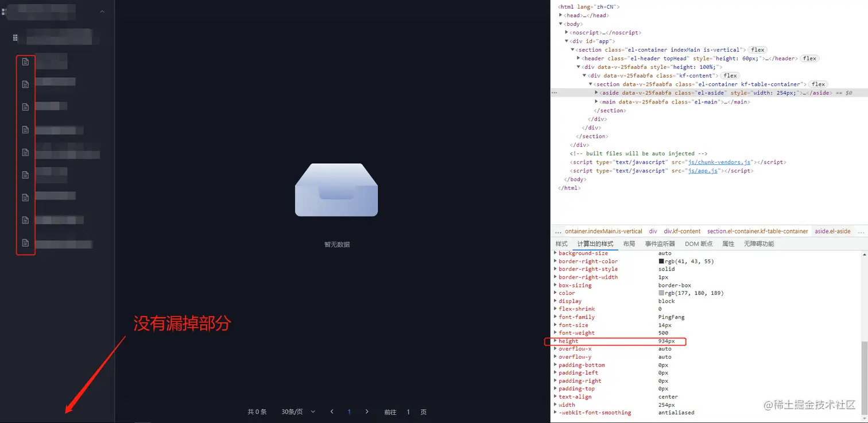The height and width of the screenshot is (423, 868).
Task: Open the DOM 断点 tab
Action: tap(699, 244)
